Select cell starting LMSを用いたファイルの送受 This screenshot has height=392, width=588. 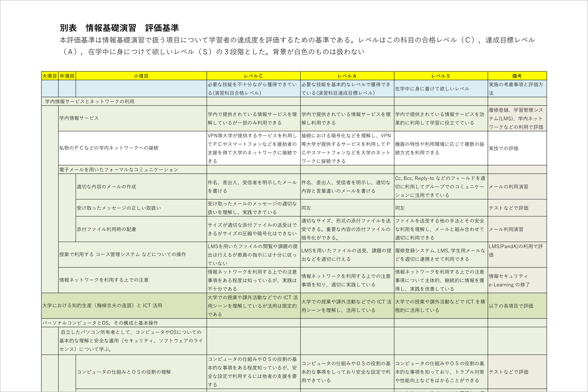coord(347,254)
